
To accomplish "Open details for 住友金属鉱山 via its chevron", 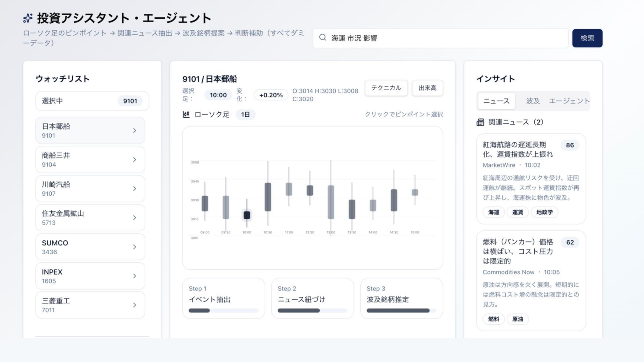I will [135, 218].
